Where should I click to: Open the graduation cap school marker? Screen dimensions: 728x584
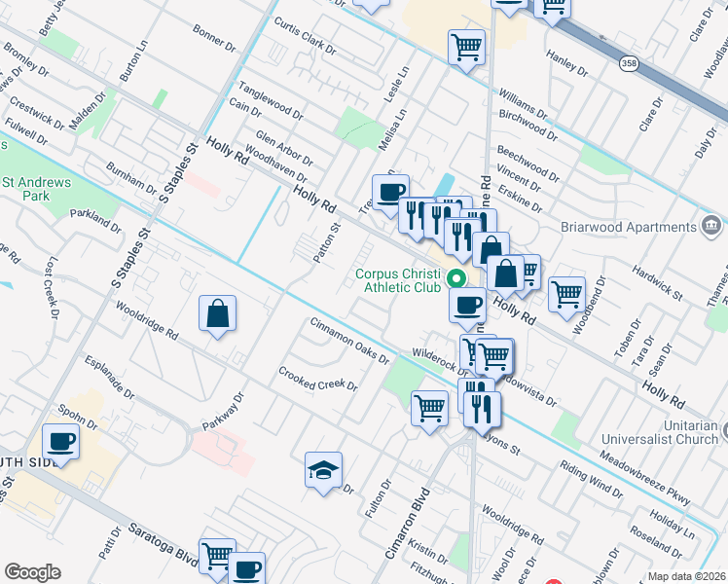point(324,470)
